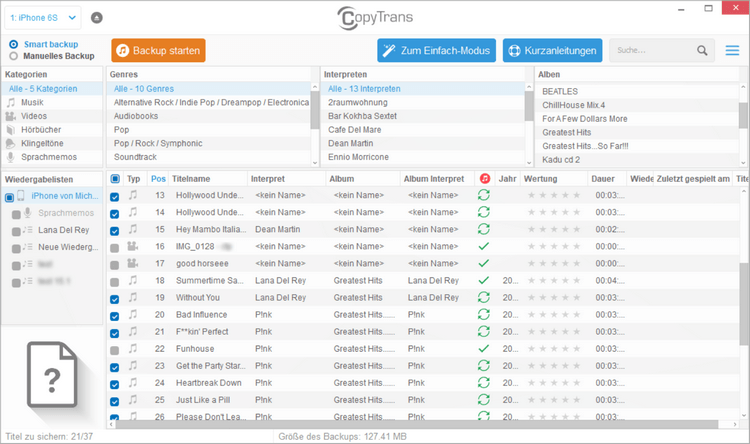The width and height of the screenshot is (750, 444).
Task: Click Lana Del Rey playlist icon
Action: tap(28, 230)
